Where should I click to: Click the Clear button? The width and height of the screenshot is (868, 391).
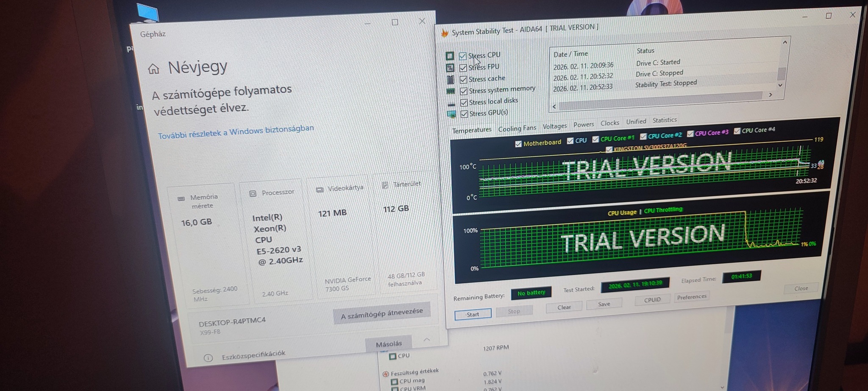(564, 307)
